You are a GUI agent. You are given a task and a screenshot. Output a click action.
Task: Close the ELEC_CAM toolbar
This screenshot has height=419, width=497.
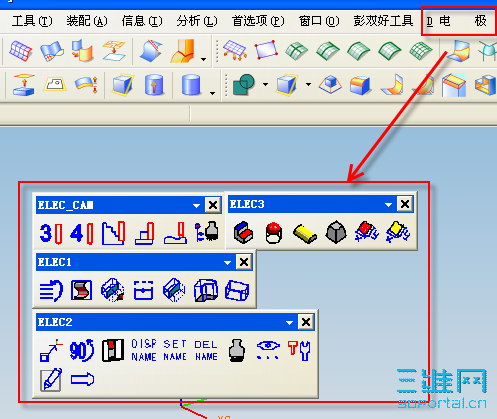(x=213, y=205)
